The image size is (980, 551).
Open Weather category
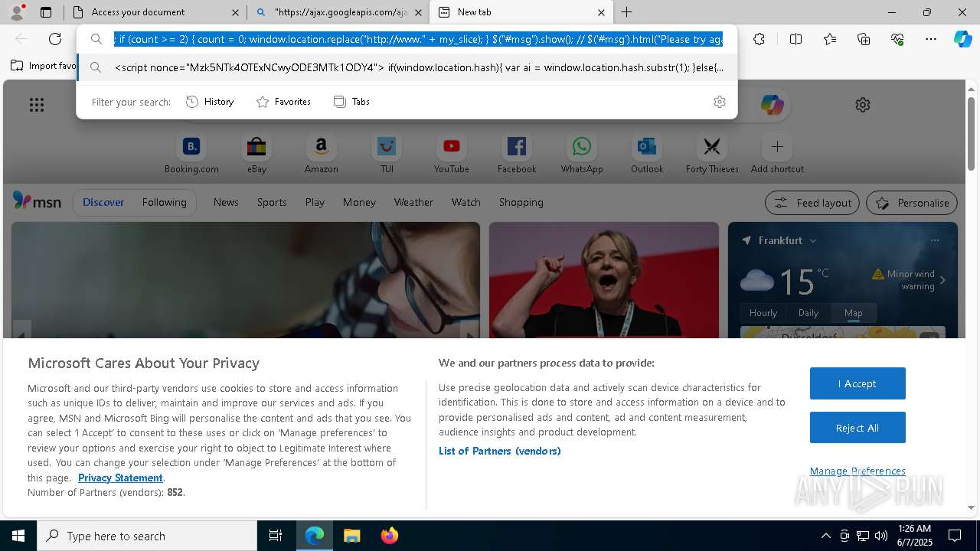point(413,202)
